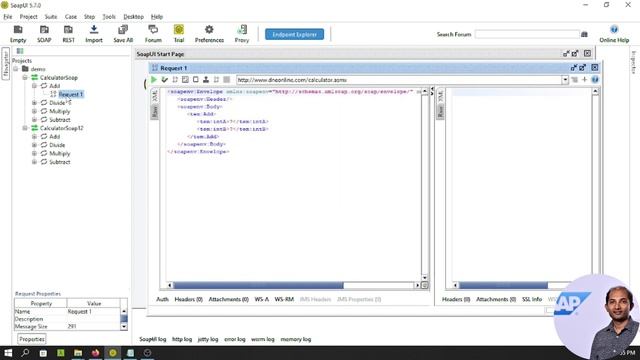640x360 pixels.
Task: Click the taskbar search icon
Action: 25,353
